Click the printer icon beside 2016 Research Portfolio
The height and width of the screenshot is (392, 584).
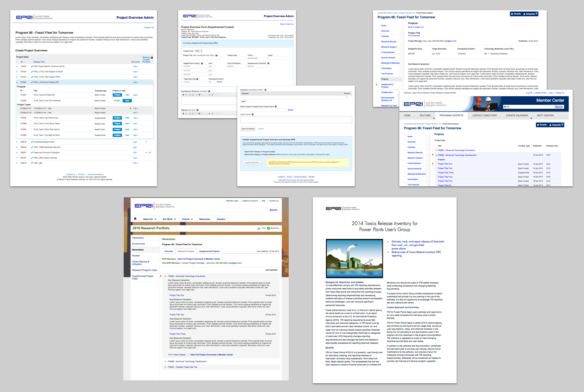click(x=259, y=228)
